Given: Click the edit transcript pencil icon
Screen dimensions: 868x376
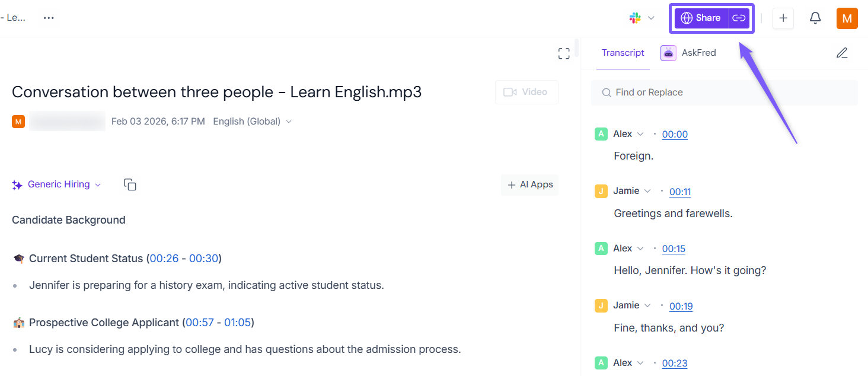Looking at the screenshot, I should (x=842, y=53).
